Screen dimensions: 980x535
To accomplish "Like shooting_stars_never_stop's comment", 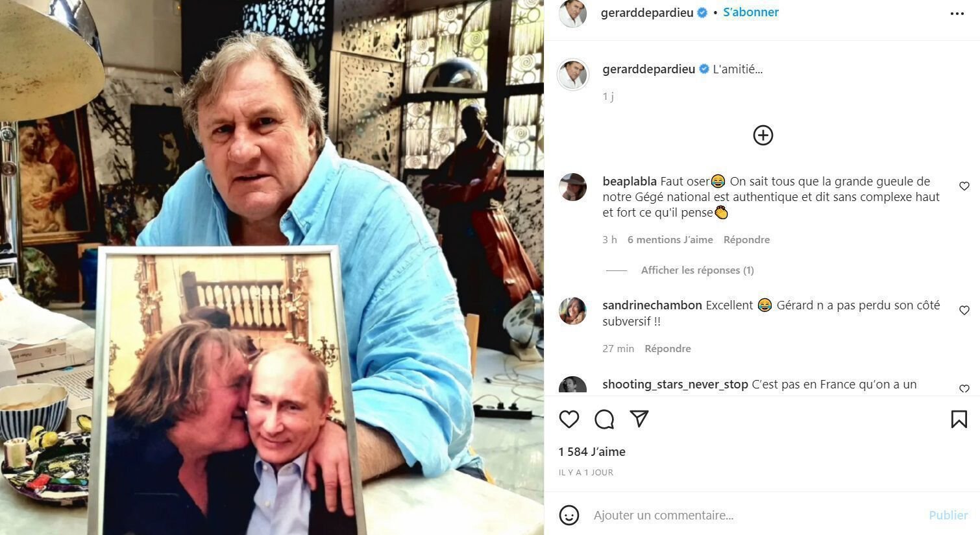I will 964,389.
